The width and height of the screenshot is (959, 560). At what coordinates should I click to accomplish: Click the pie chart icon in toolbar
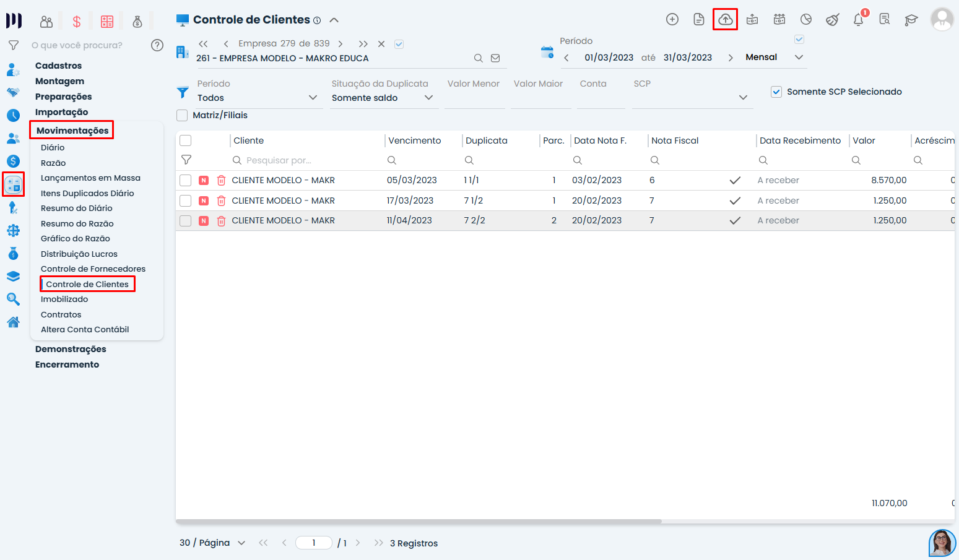(805, 20)
